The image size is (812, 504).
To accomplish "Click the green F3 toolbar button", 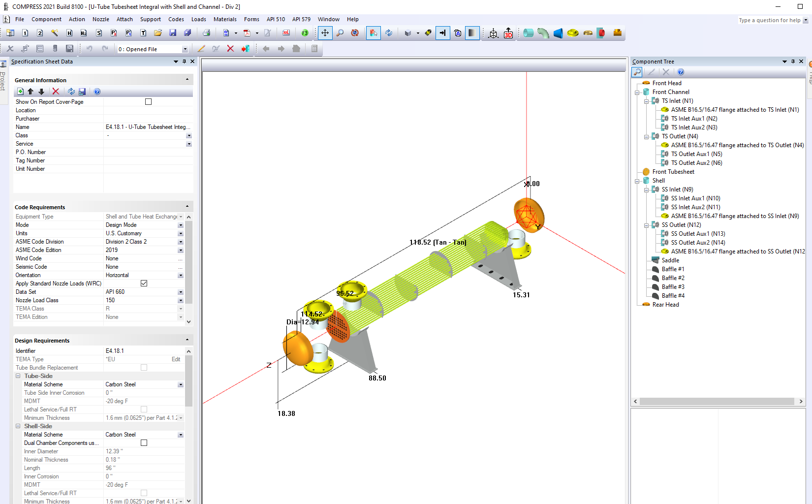I will pyautogui.click(x=305, y=33).
